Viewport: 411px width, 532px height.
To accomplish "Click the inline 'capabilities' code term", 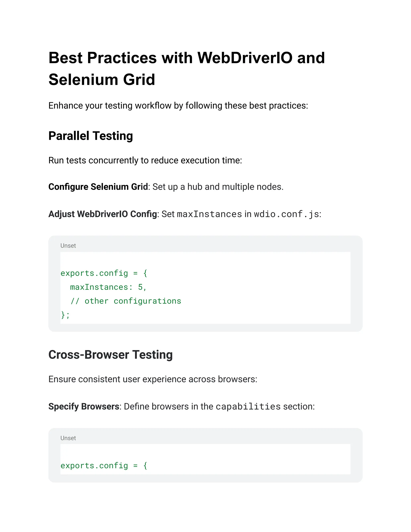I will click(x=248, y=407).
